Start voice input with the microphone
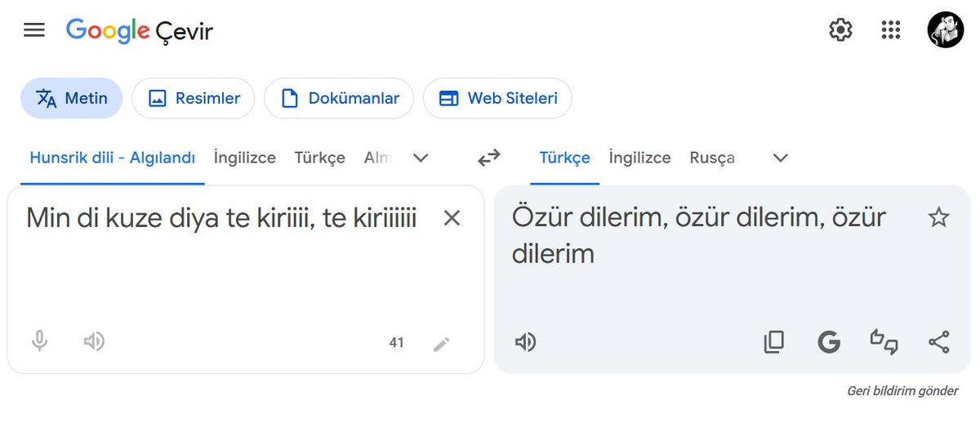This screenshot has height=428, width=980. tap(39, 341)
